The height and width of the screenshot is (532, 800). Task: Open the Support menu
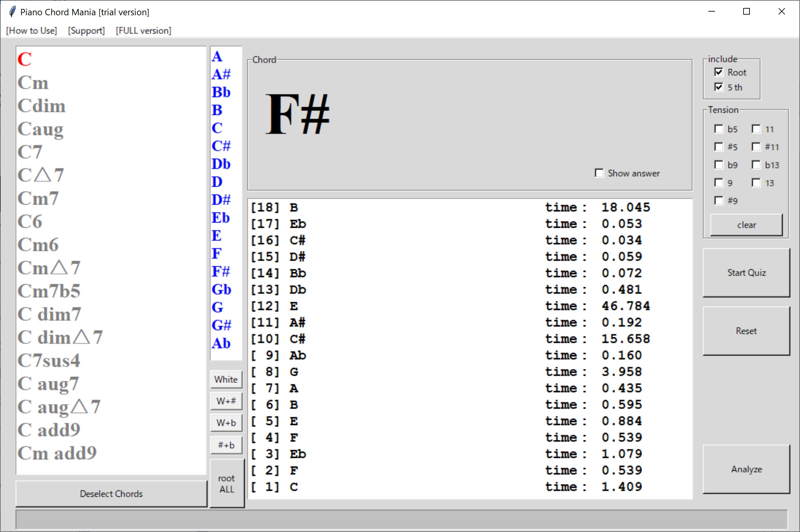[86, 31]
